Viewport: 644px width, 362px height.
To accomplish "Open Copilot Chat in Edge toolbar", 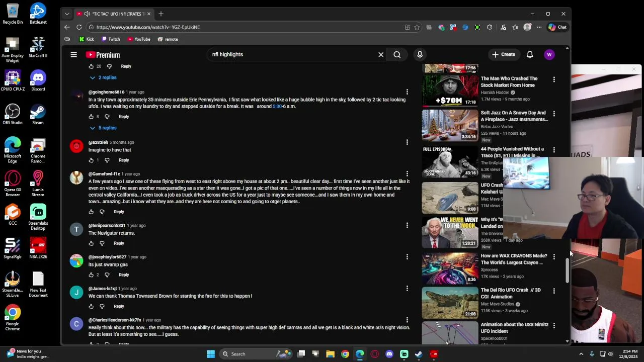I will [557, 27].
